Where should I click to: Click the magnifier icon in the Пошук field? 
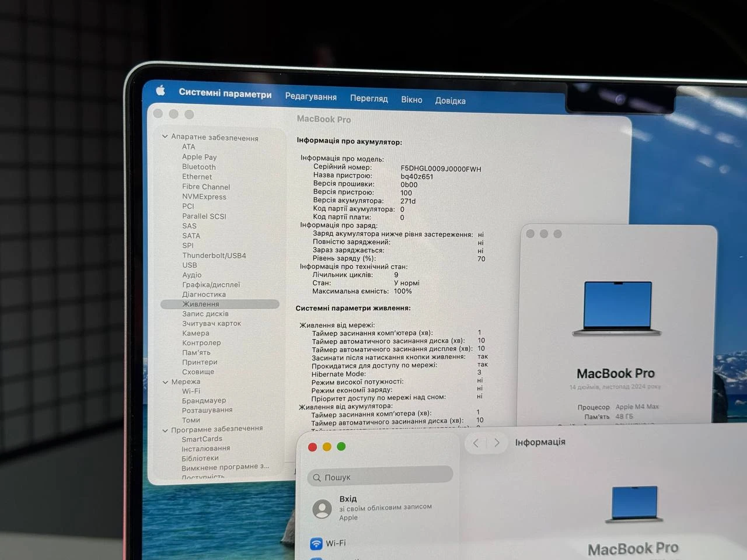pyautogui.click(x=318, y=477)
